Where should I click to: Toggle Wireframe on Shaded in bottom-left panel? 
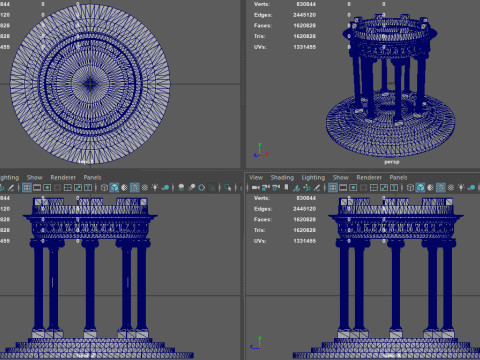pos(135,188)
